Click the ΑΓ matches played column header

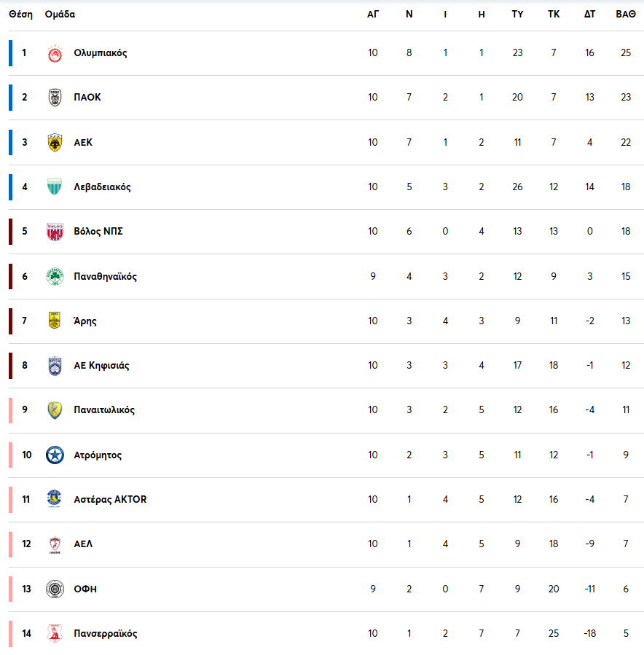[373, 15]
